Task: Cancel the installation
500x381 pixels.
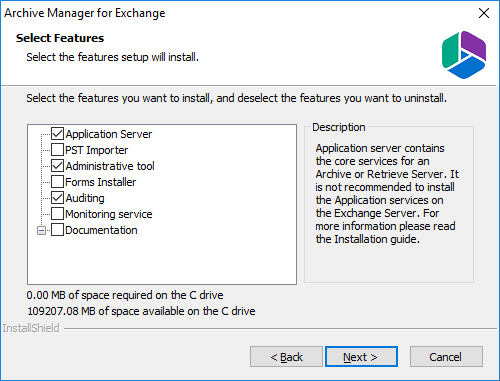Action: coord(446,357)
